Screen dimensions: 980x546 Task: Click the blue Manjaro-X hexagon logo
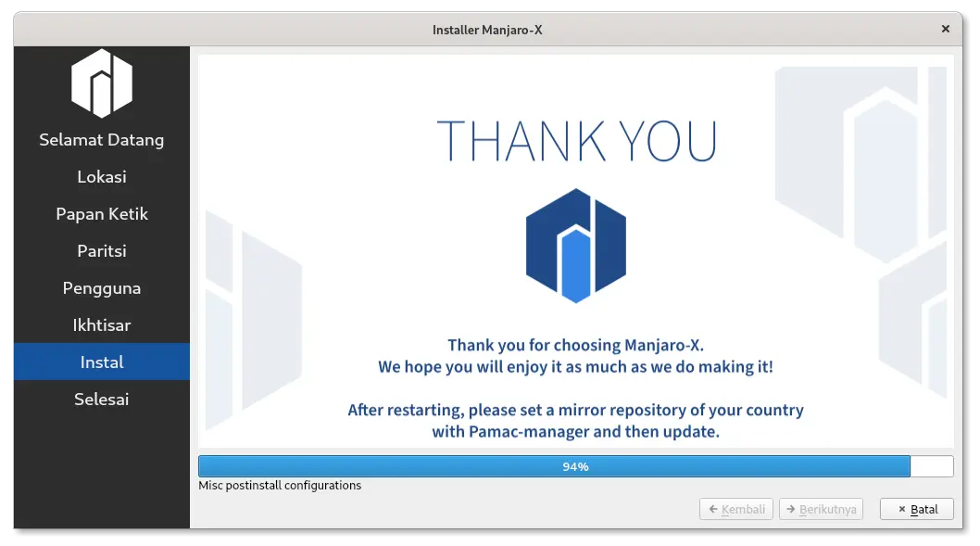coord(575,246)
